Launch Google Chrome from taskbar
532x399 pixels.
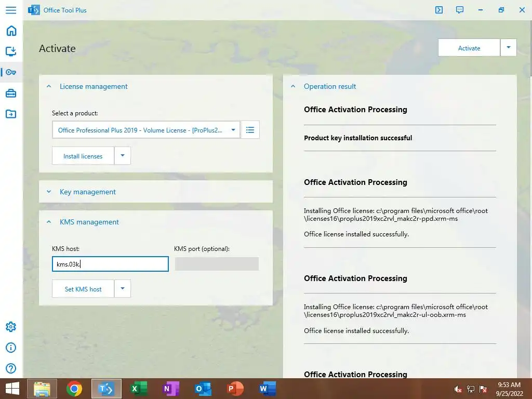74,389
